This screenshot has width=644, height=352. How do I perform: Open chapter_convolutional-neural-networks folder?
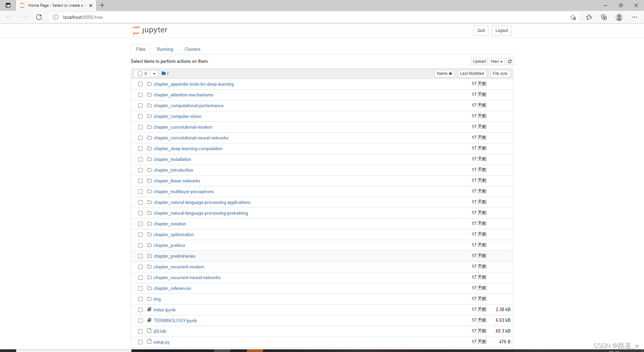click(x=191, y=138)
